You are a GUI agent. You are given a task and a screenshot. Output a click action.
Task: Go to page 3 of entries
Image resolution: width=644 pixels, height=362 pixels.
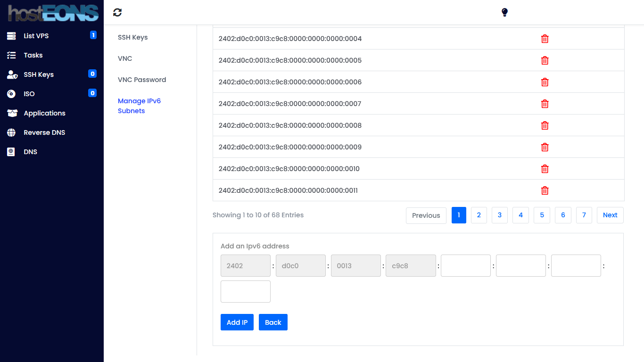(x=499, y=215)
